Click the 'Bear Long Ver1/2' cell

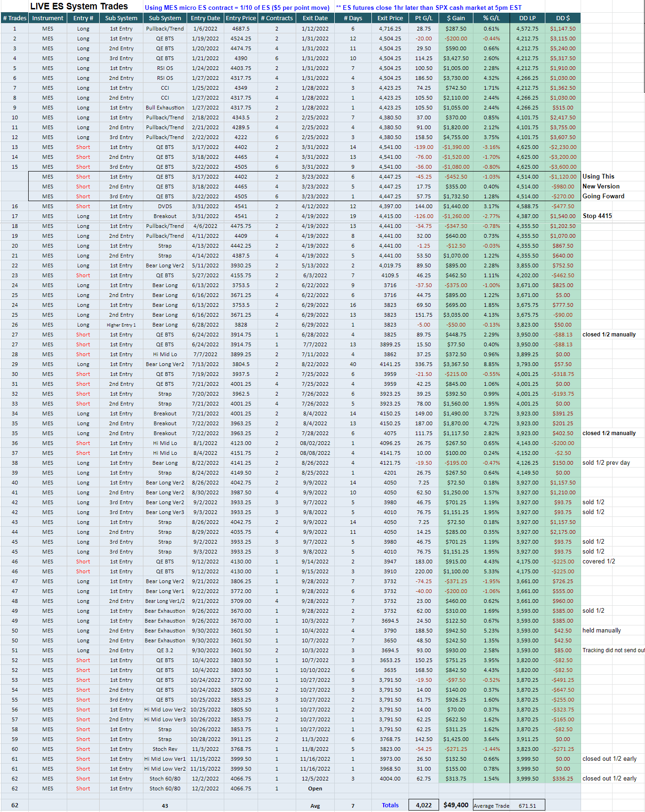[165, 601]
